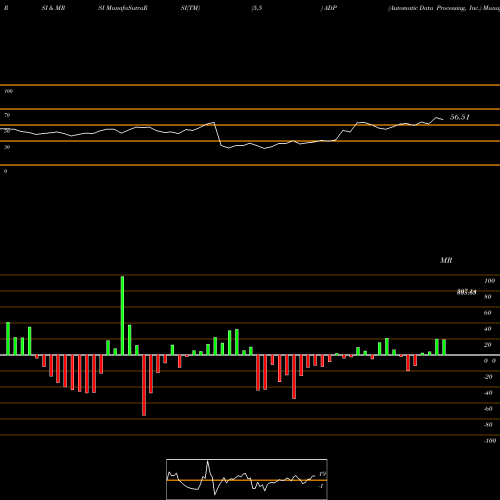Image resolution: width=500 pixels, height=500 pixels.
Task: Click the longest red bar in MR chart
Action: coord(144,385)
